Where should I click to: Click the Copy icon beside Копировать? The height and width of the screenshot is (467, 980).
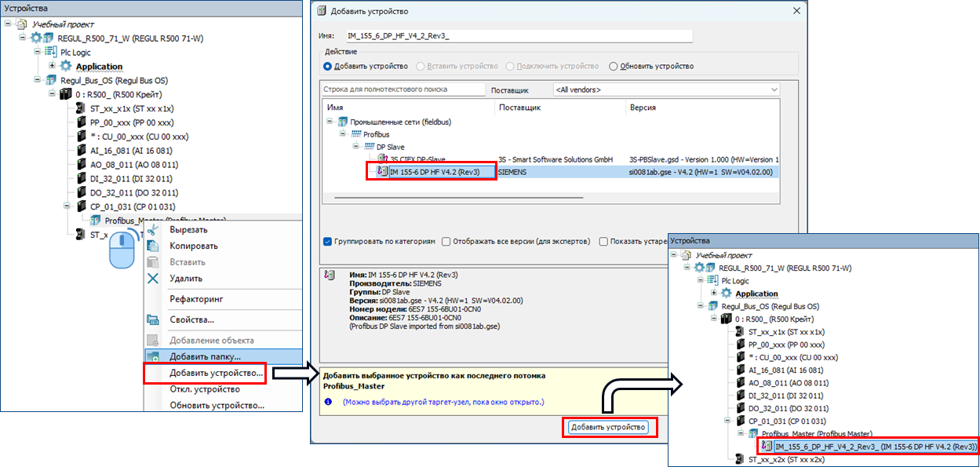(153, 246)
